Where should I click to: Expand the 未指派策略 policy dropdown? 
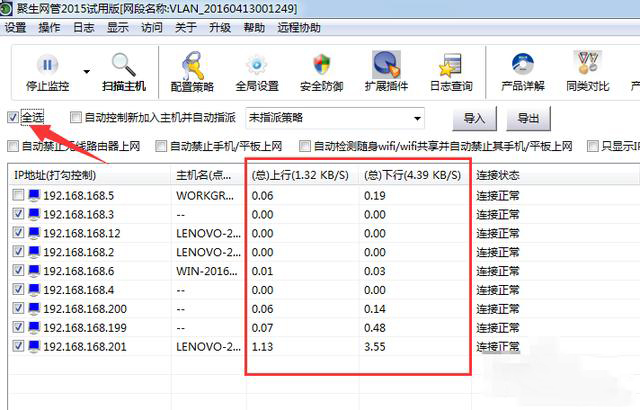[416, 118]
